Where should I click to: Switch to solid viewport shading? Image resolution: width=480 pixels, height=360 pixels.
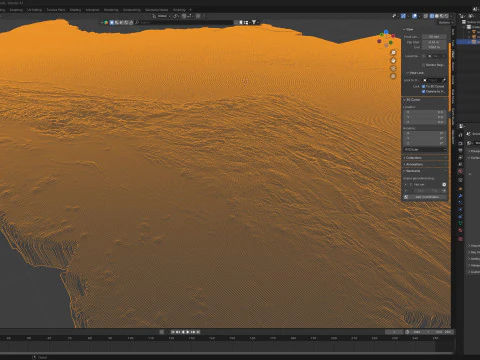[437, 16]
